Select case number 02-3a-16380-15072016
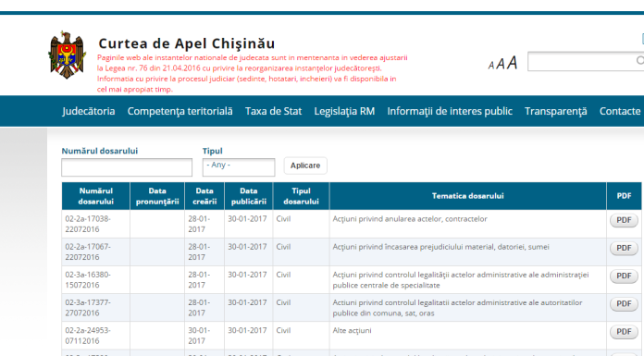The width and height of the screenshot is (644, 356). (x=88, y=280)
